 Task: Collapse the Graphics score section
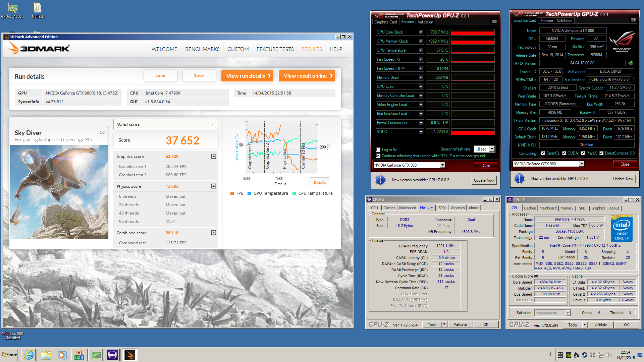(213, 156)
